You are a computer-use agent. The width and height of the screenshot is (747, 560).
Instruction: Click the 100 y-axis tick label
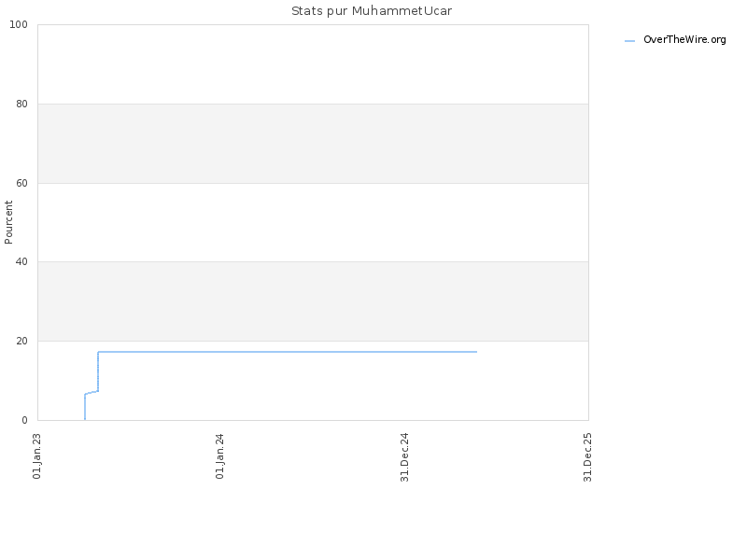pos(19,25)
